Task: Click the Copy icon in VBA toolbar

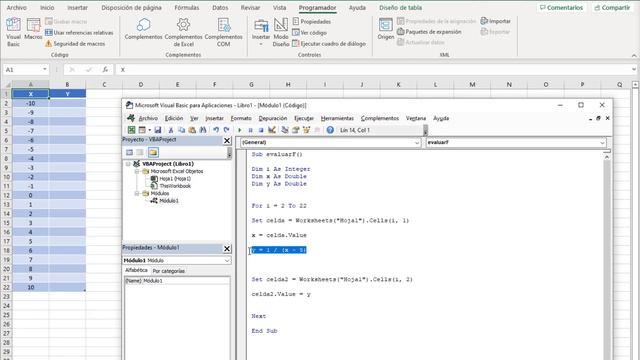Action: 182,130
